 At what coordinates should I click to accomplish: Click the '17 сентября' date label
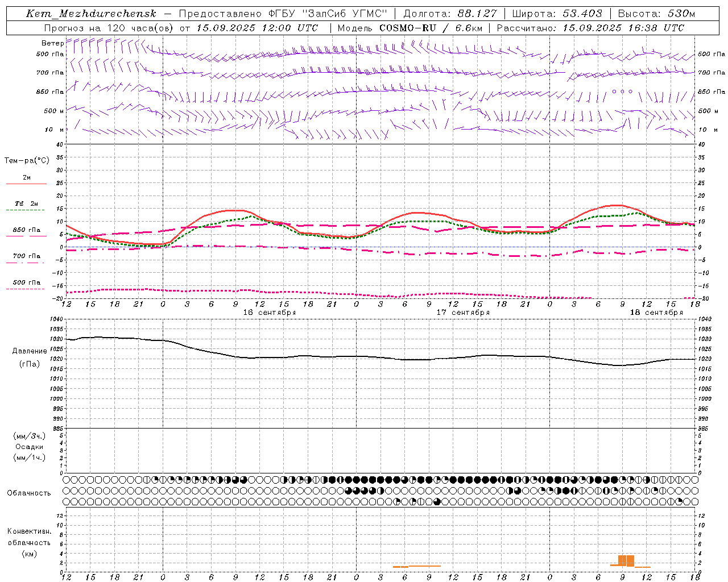click(x=463, y=313)
